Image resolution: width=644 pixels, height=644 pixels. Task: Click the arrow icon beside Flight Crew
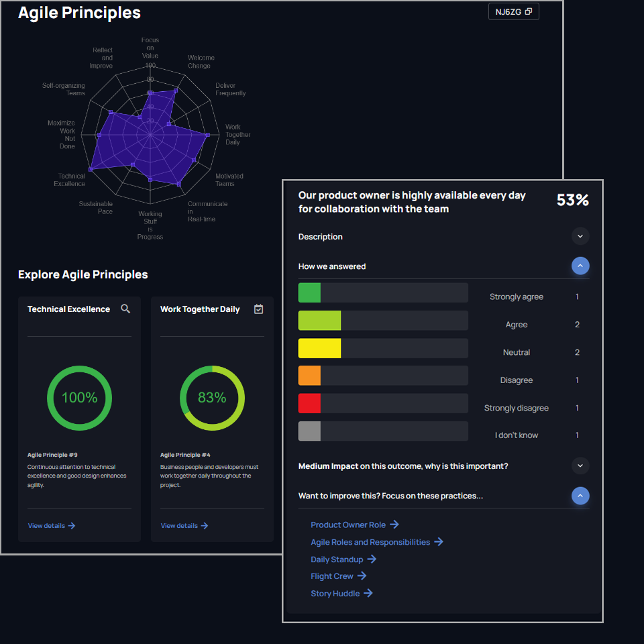362,576
